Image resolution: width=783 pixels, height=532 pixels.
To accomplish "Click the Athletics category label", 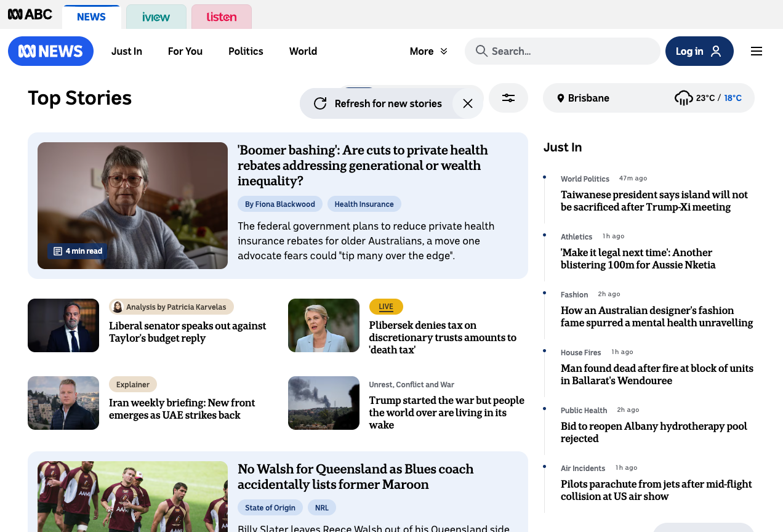I will (x=577, y=236).
